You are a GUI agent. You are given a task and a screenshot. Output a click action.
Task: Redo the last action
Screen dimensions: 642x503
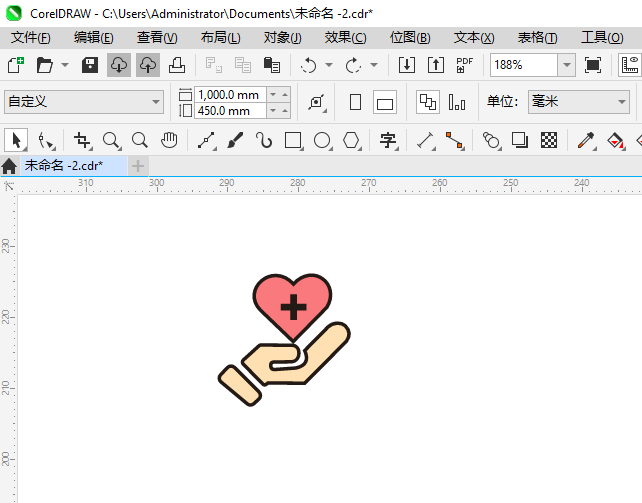(353, 65)
